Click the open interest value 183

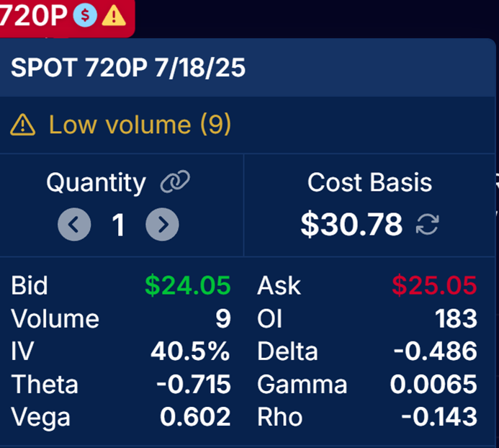tap(457, 318)
